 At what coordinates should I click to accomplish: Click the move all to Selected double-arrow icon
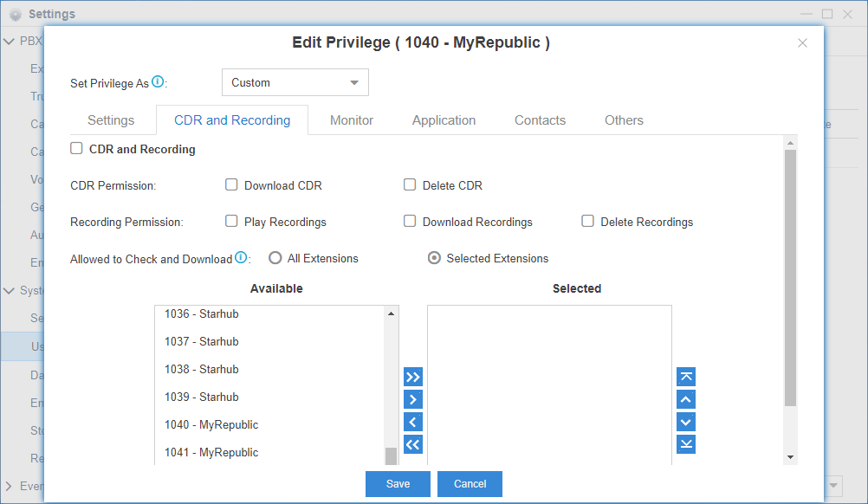413,377
